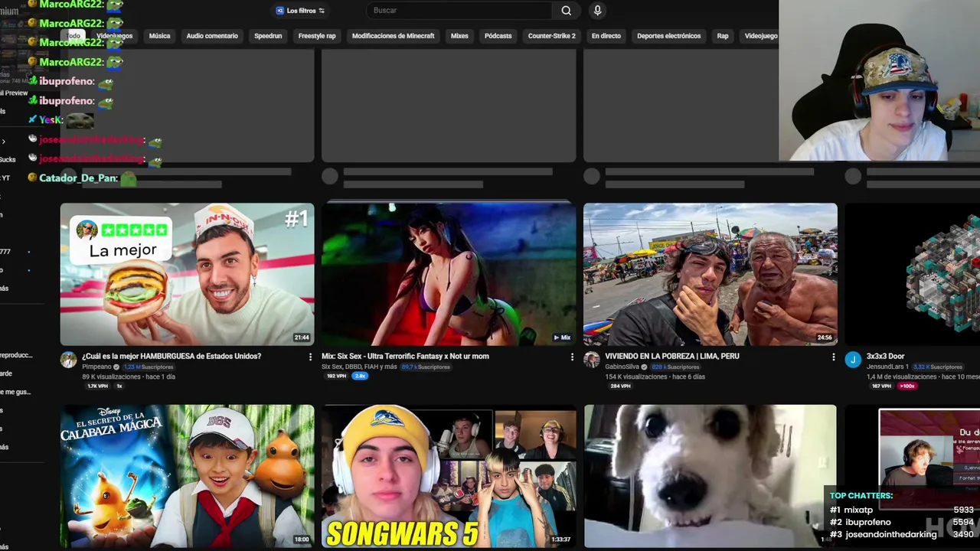Activate voice search microphone
The height and width of the screenshot is (551, 980).
(597, 11)
